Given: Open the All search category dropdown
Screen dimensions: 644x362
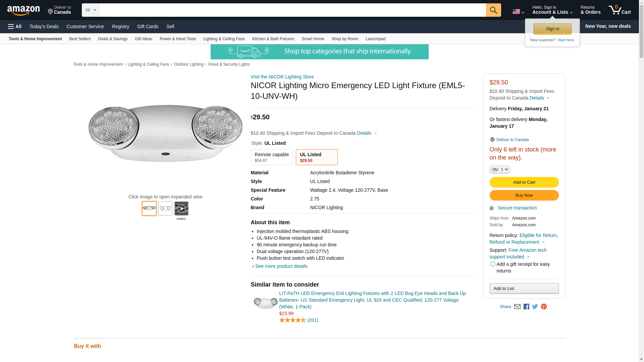Looking at the screenshot, I should [x=90, y=10].
